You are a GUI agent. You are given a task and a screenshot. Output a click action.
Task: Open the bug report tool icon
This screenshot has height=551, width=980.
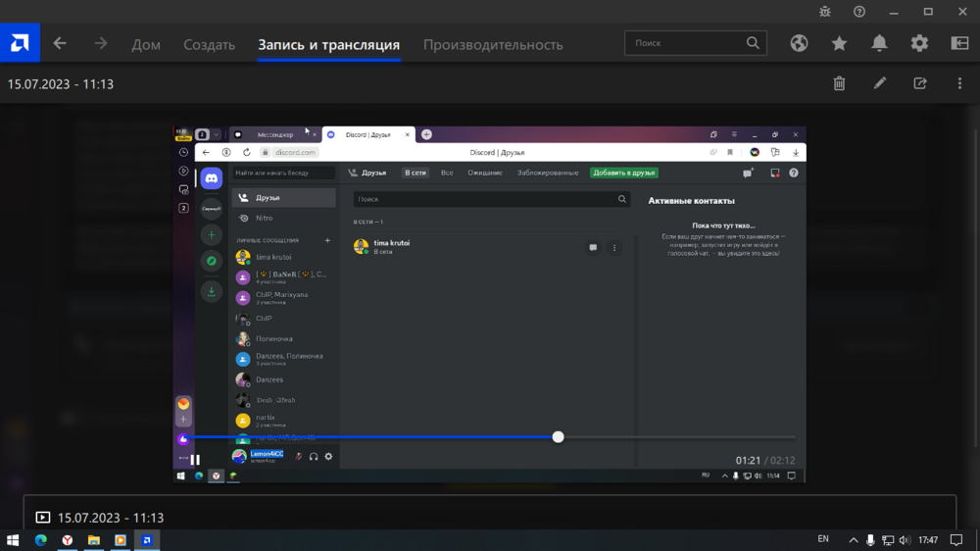click(825, 11)
